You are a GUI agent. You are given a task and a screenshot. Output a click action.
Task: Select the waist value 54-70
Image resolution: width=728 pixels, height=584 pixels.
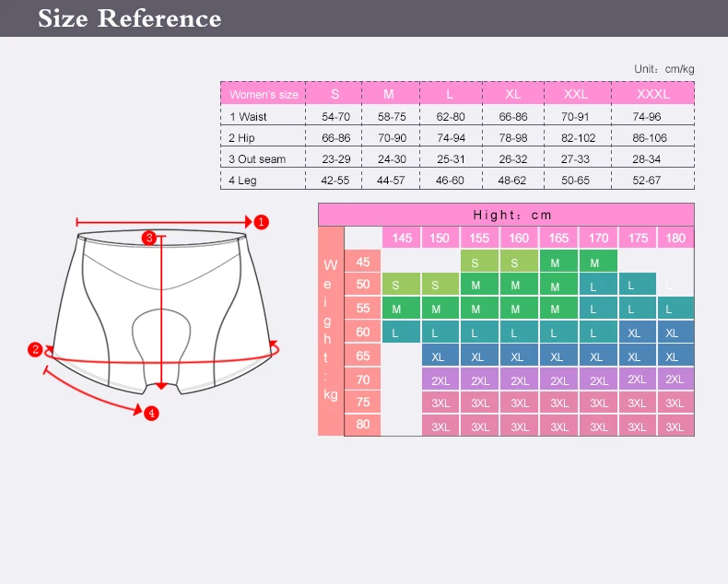pos(335,116)
